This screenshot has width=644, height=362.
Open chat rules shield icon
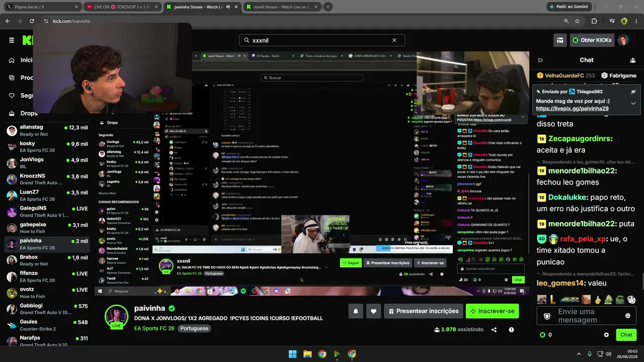[547, 316]
